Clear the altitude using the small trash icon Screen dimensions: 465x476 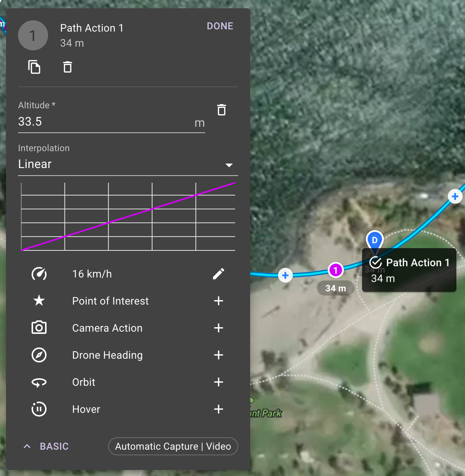(222, 110)
